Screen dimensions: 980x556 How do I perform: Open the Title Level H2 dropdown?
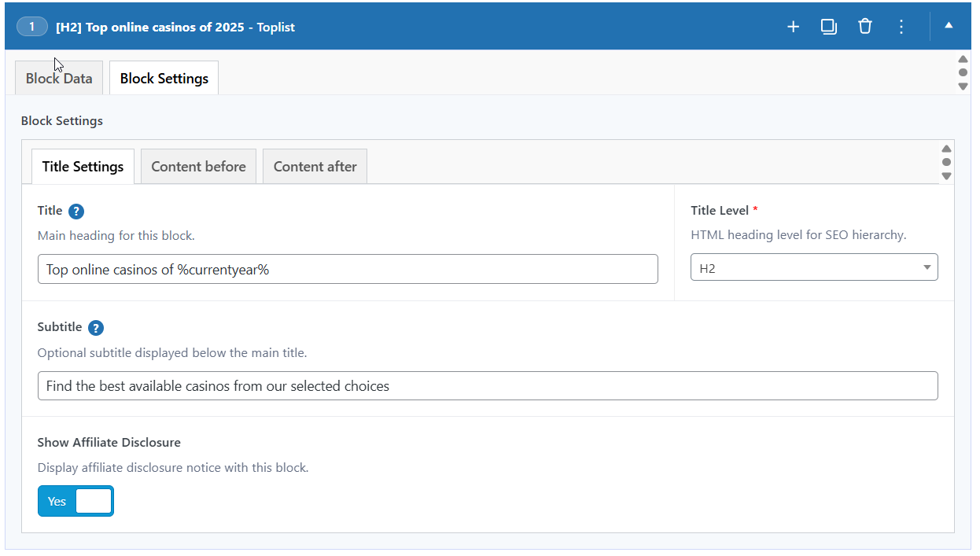point(814,268)
